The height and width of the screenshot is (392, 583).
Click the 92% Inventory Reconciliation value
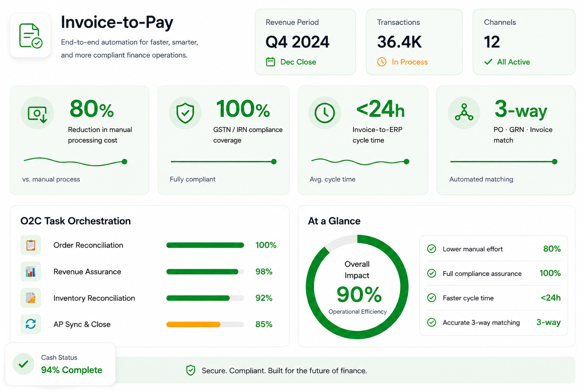(264, 298)
